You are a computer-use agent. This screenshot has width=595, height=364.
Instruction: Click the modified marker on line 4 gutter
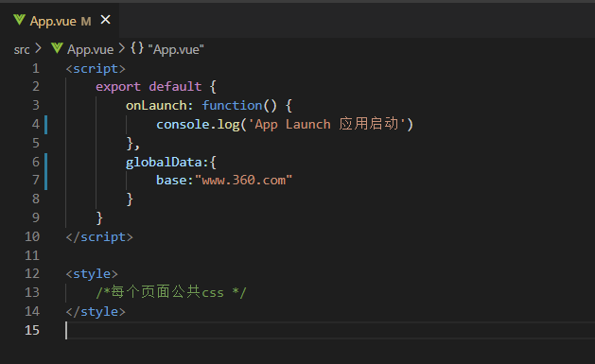[x=46, y=125]
